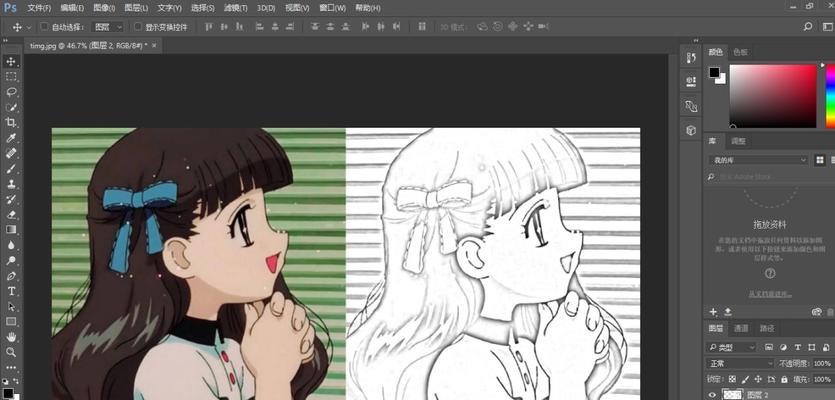The image size is (835, 400).
Task: Open the 窗口(W) menu
Action: (x=332, y=8)
